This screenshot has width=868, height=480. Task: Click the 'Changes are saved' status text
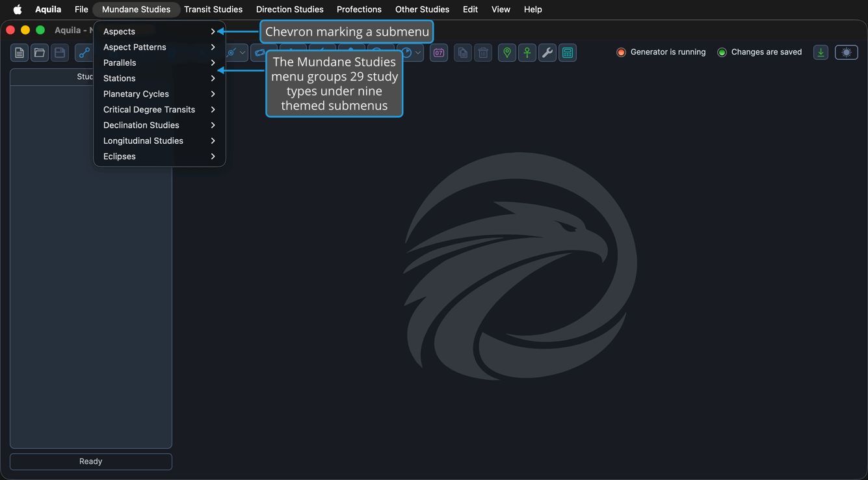pos(767,52)
